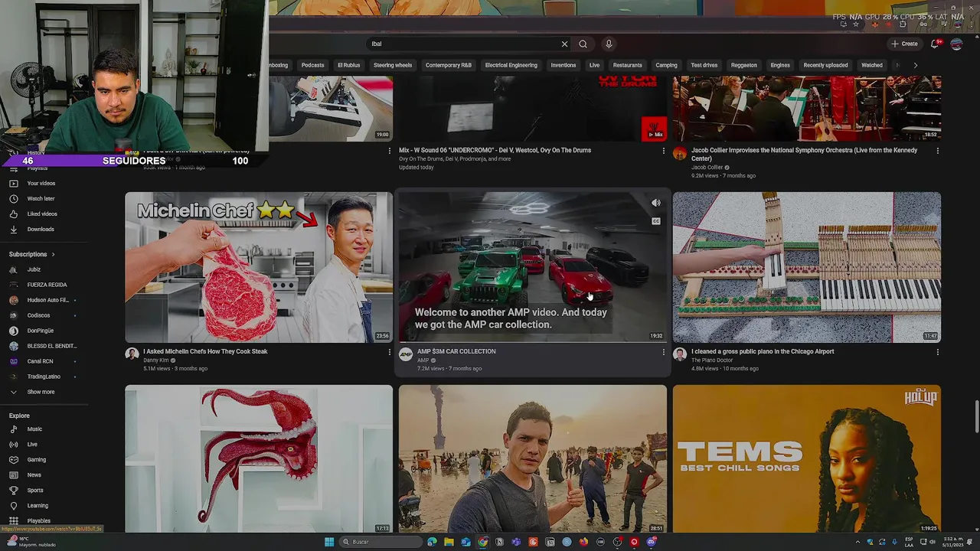
Task: Select the Camping chip
Action: click(666, 65)
